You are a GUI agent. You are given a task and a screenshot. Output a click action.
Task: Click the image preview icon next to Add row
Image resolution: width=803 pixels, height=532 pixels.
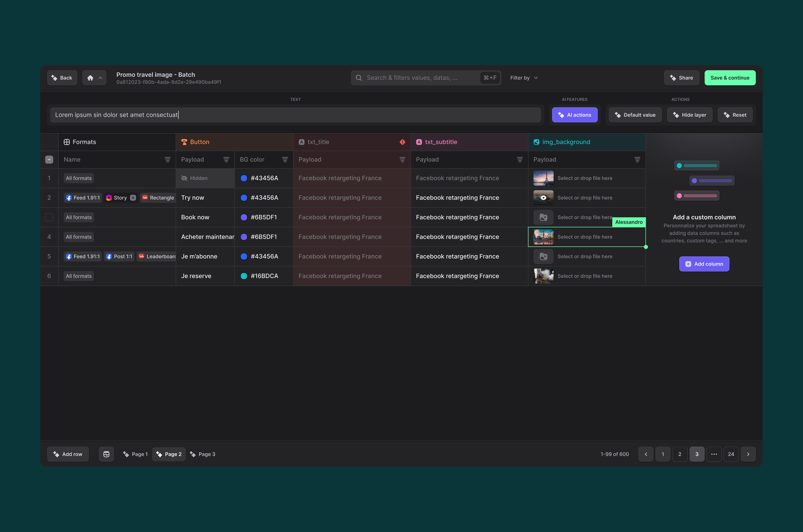click(106, 454)
